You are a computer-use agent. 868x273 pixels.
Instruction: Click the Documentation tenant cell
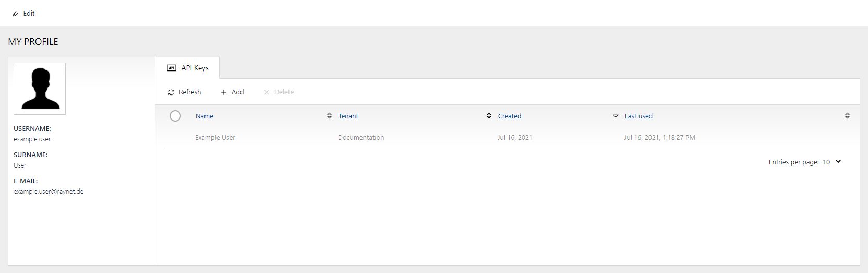[361, 138]
